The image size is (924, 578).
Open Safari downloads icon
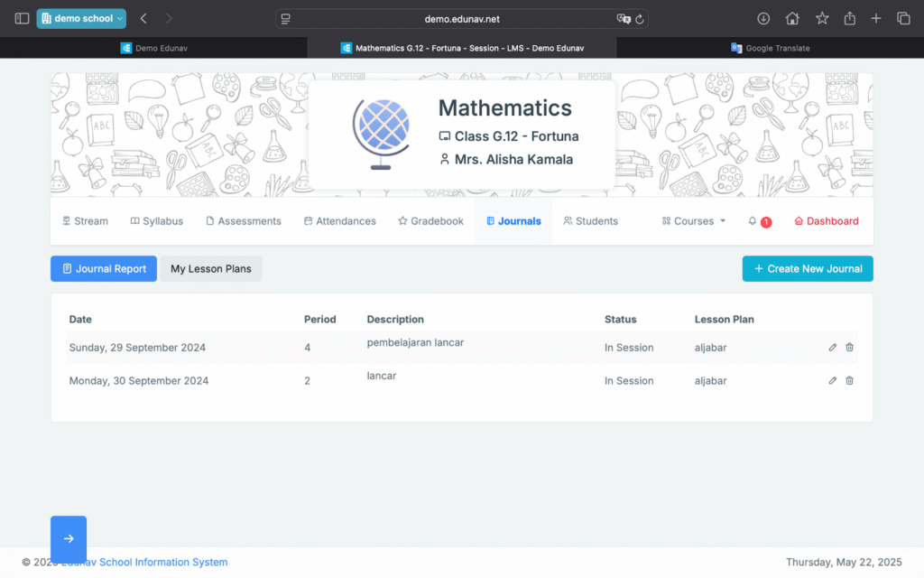763,18
